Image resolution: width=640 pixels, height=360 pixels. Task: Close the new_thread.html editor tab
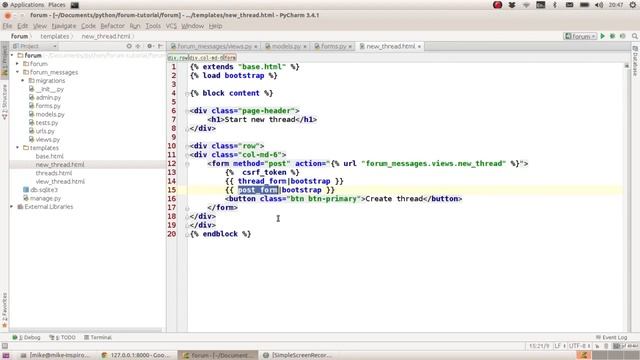pos(419,47)
